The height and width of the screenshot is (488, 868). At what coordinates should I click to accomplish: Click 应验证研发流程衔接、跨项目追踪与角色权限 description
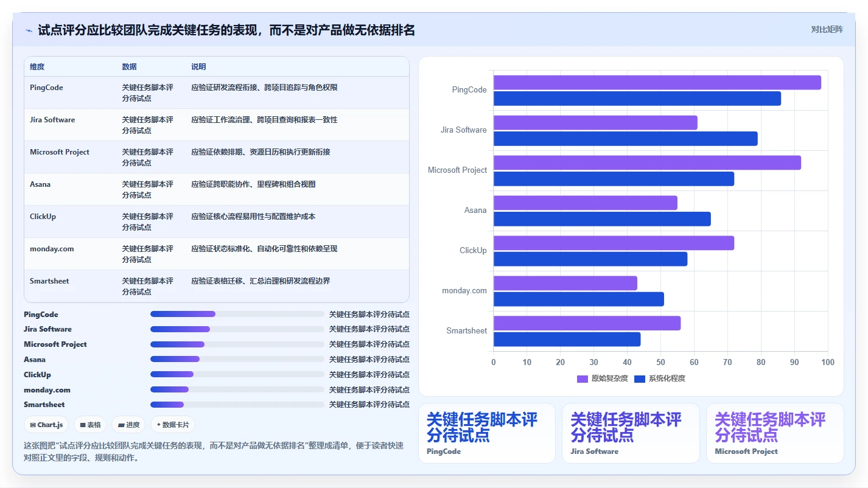(x=264, y=88)
